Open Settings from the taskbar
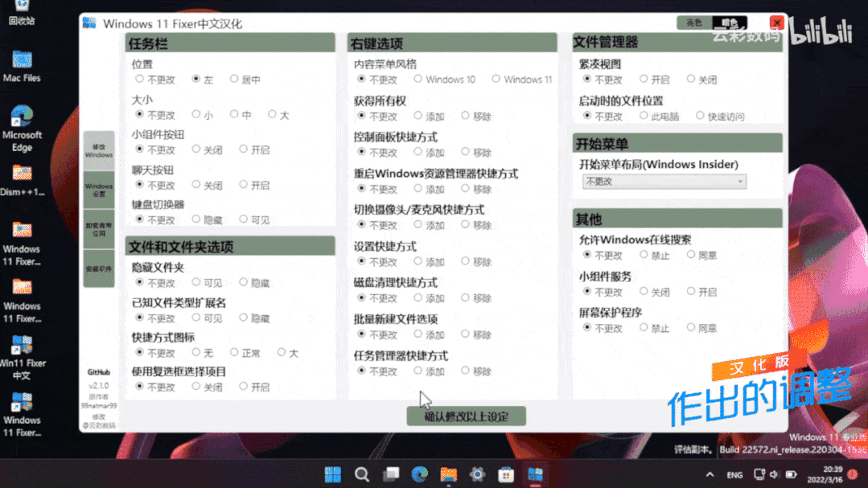 pos(477,474)
